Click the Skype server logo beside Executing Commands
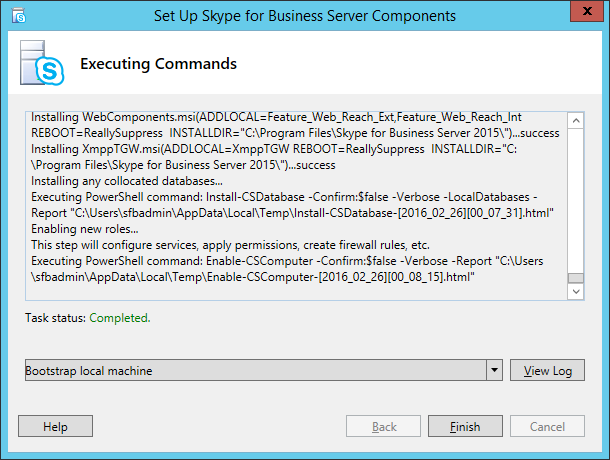 pos(42,63)
